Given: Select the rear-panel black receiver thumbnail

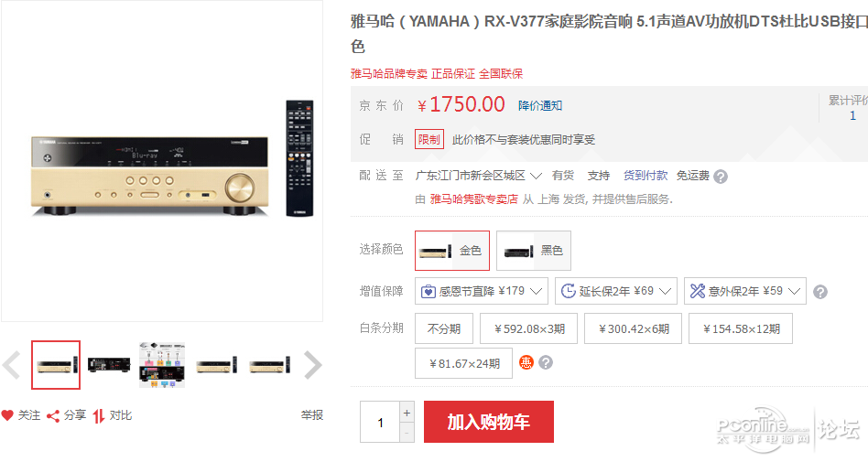Looking at the screenshot, I should [x=108, y=365].
